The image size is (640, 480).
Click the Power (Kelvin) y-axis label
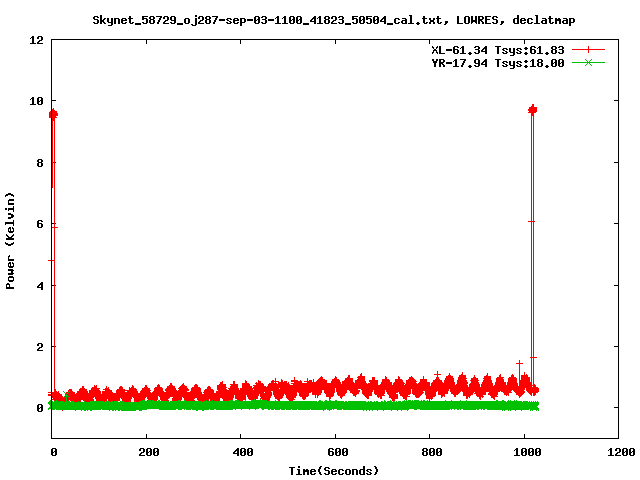tap(10, 241)
